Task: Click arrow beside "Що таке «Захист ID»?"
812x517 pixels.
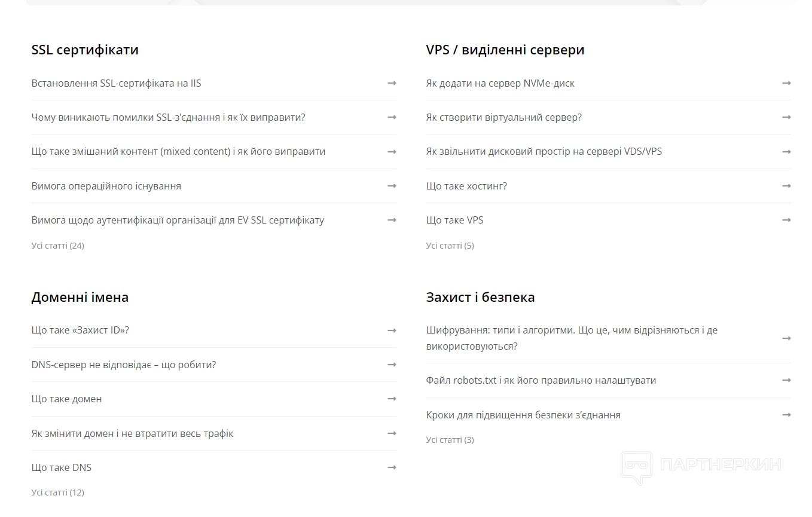Action: [x=392, y=330]
